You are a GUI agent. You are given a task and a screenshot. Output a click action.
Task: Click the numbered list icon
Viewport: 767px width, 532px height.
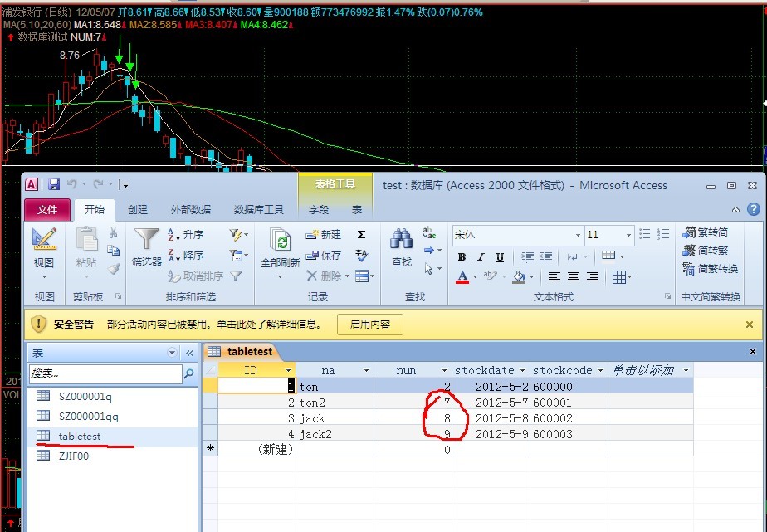click(x=663, y=234)
